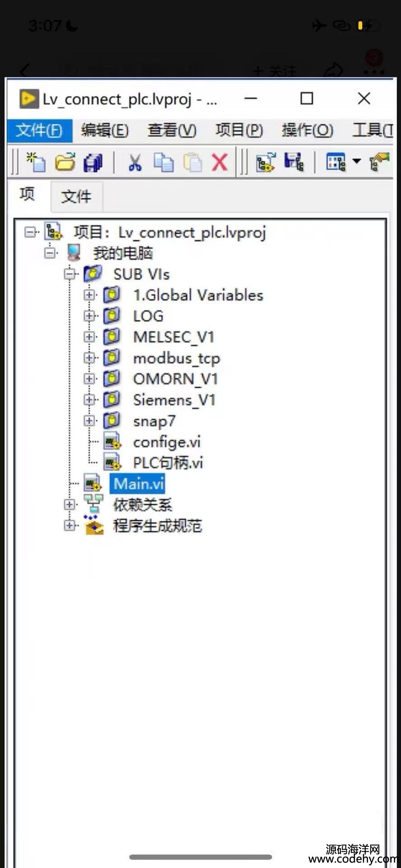401x868 pixels.
Task: Select confige.vi in the tree
Action: point(167,442)
